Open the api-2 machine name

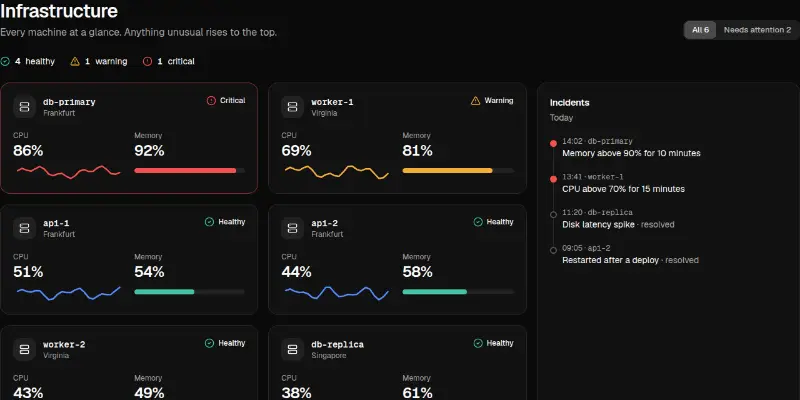[324, 223]
